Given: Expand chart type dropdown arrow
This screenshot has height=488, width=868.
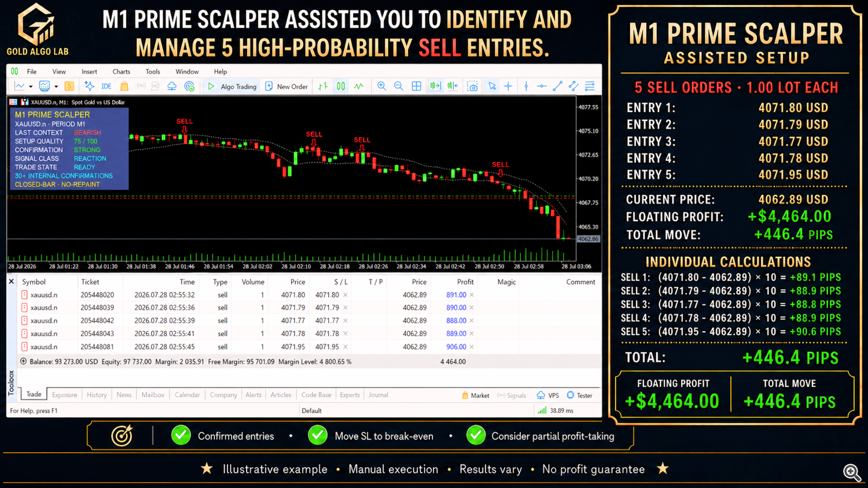Looking at the screenshot, I should [31, 87].
